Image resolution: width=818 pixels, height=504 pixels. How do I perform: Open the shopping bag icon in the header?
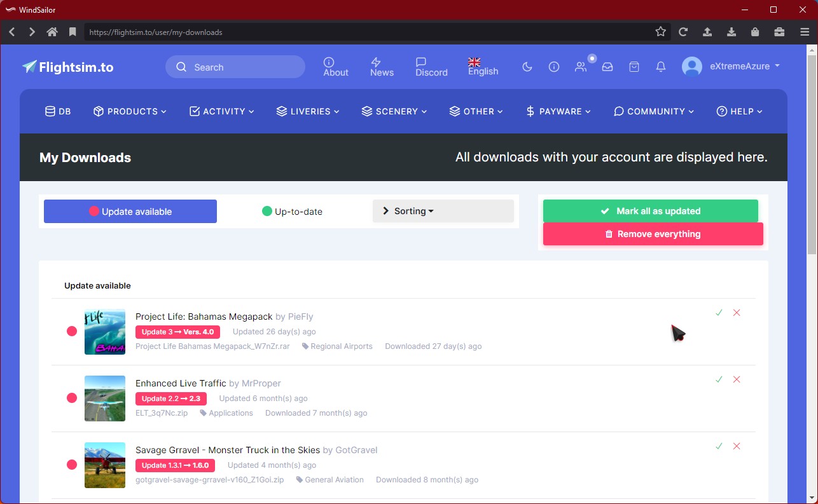coord(634,67)
